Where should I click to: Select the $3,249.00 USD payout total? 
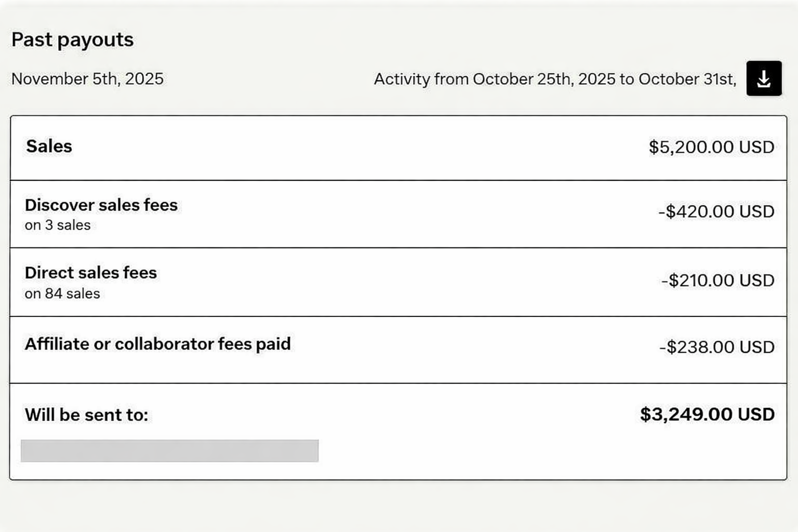click(x=707, y=414)
